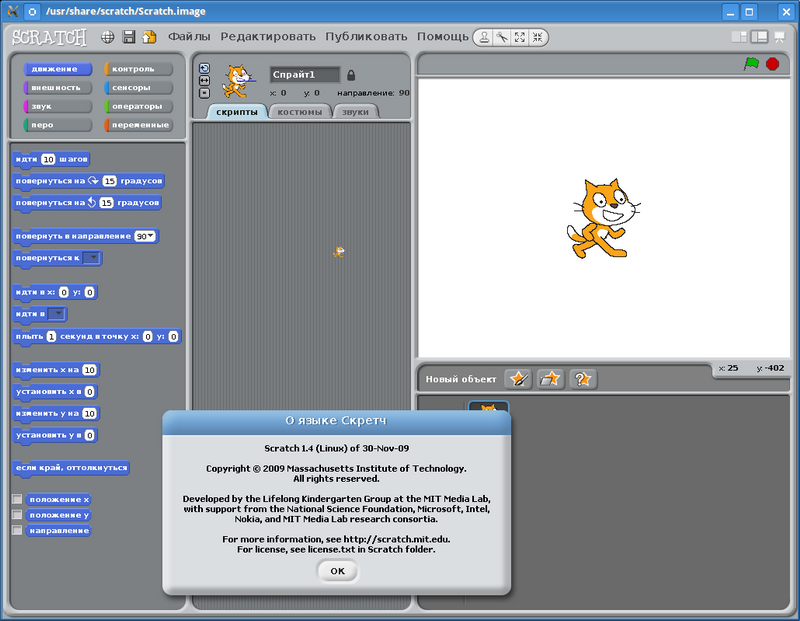The width and height of the screenshot is (800, 621).
Task: Click the floppy disk save icon
Action: [129, 37]
